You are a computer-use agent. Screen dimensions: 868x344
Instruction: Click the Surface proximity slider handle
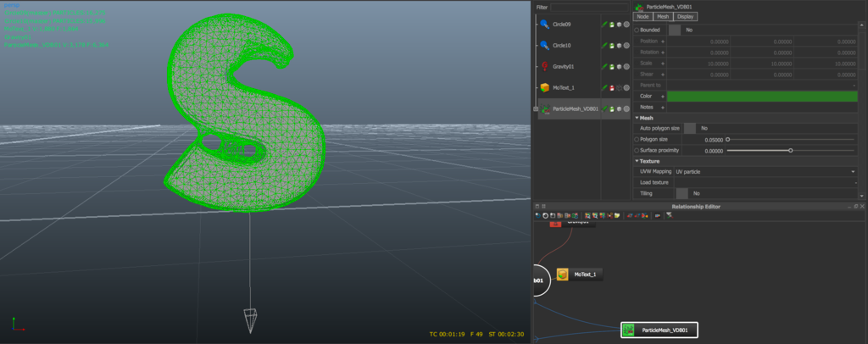coord(791,151)
